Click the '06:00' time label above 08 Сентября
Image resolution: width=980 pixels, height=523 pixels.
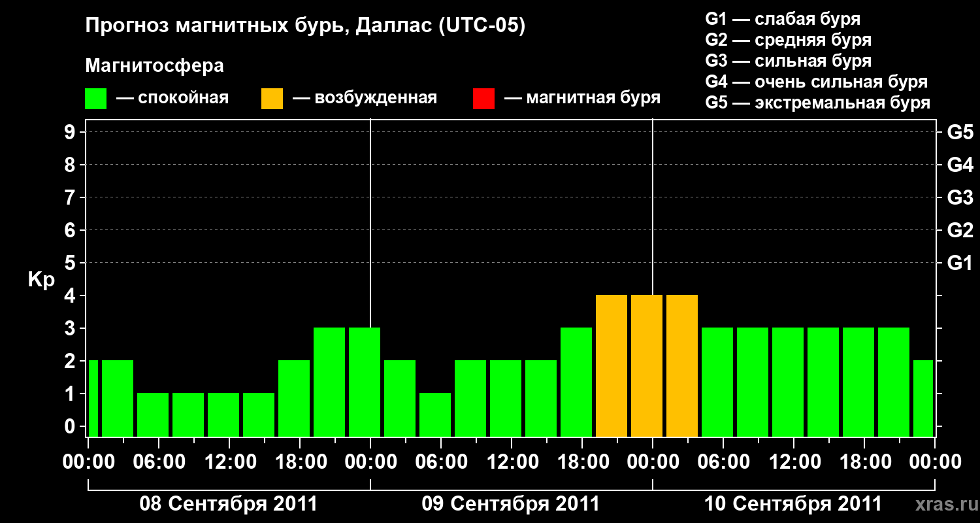(159, 462)
